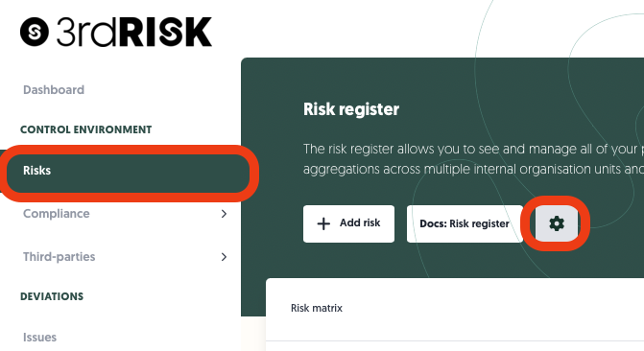The height and width of the screenshot is (351, 644).
Task: Open the Compliance sidebar item
Action: [x=57, y=214]
